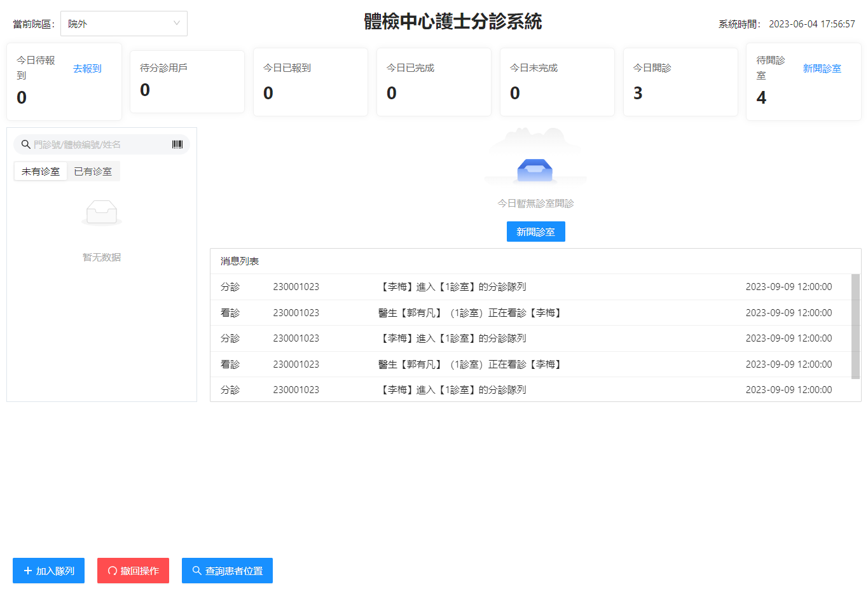The height and width of the screenshot is (596, 868).
Task: Switch to the 已有诊室 tab
Action: click(93, 171)
